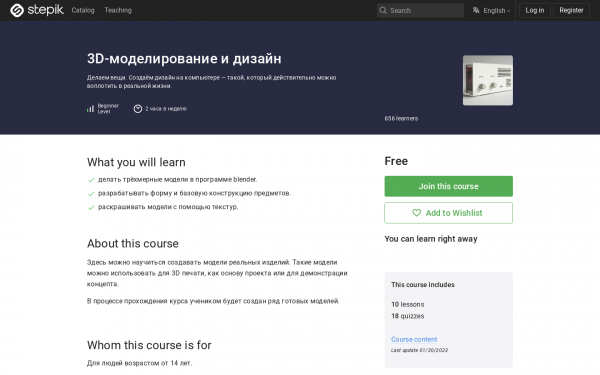Open the Catalog menu item
This screenshot has width=600, height=375.
tap(83, 10)
